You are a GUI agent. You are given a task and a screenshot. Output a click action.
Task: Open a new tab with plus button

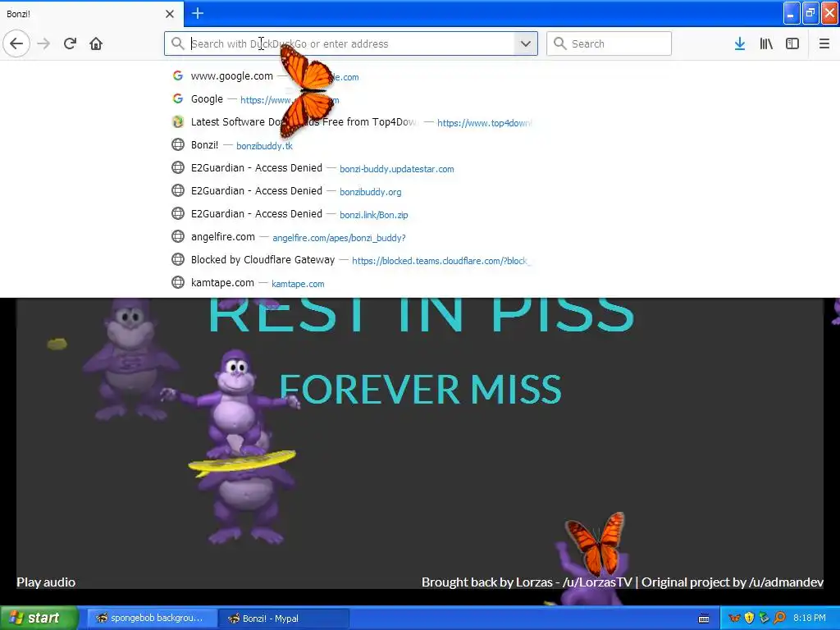pos(197,13)
